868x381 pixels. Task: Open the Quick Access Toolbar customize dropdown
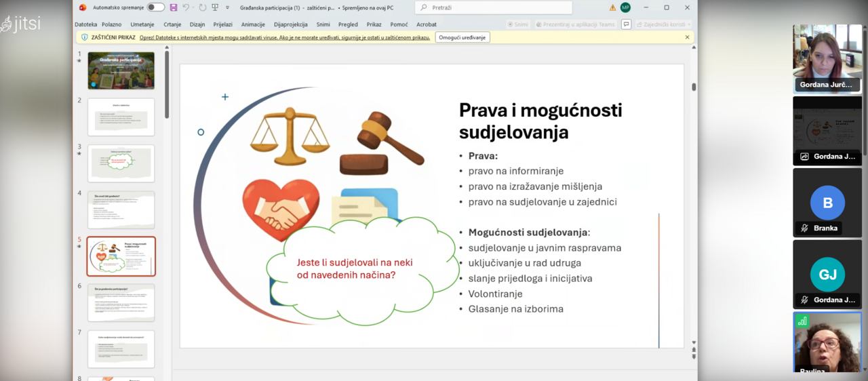point(227,7)
